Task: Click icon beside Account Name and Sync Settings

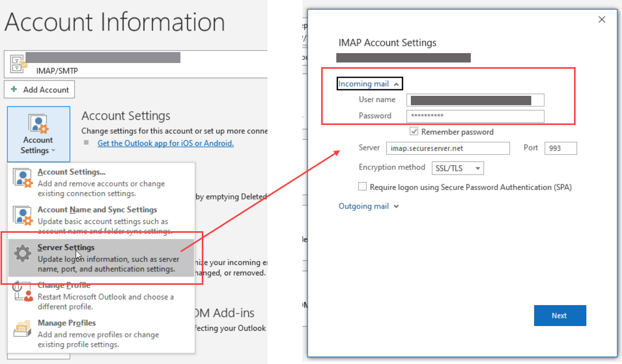Action: coord(22,216)
